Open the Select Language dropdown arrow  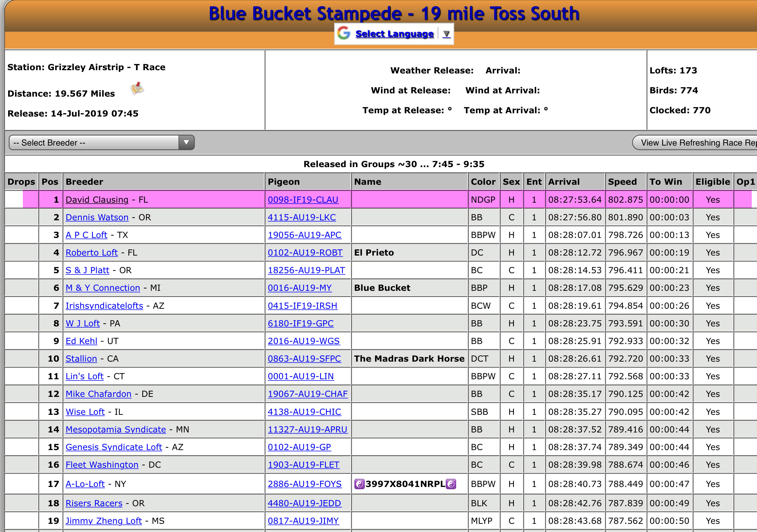446,34
